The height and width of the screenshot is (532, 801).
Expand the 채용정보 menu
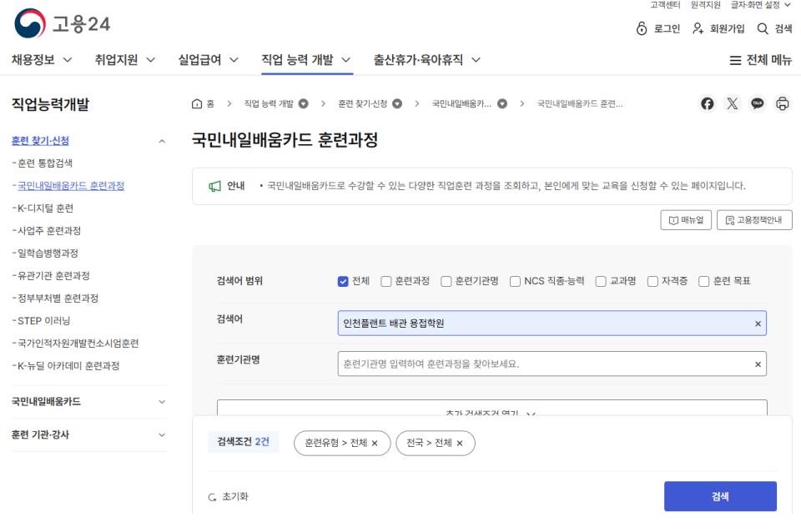pyautogui.click(x=42, y=60)
